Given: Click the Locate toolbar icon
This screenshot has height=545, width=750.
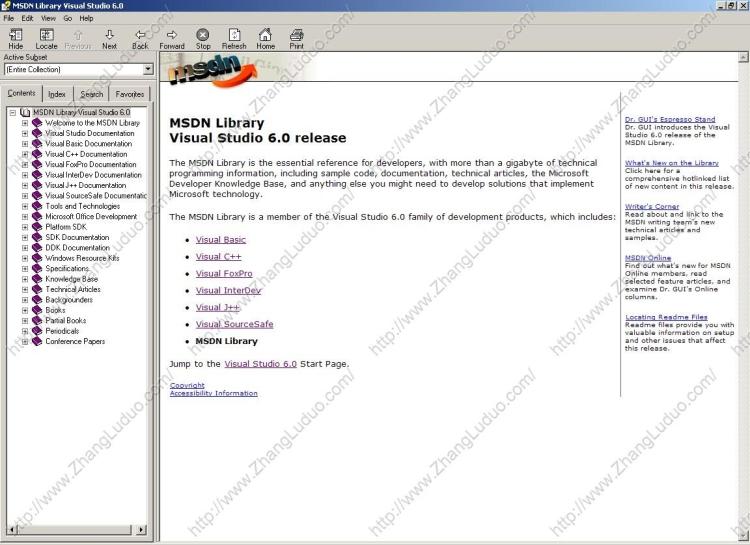Looking at the screenshot, I should point(46,35).
